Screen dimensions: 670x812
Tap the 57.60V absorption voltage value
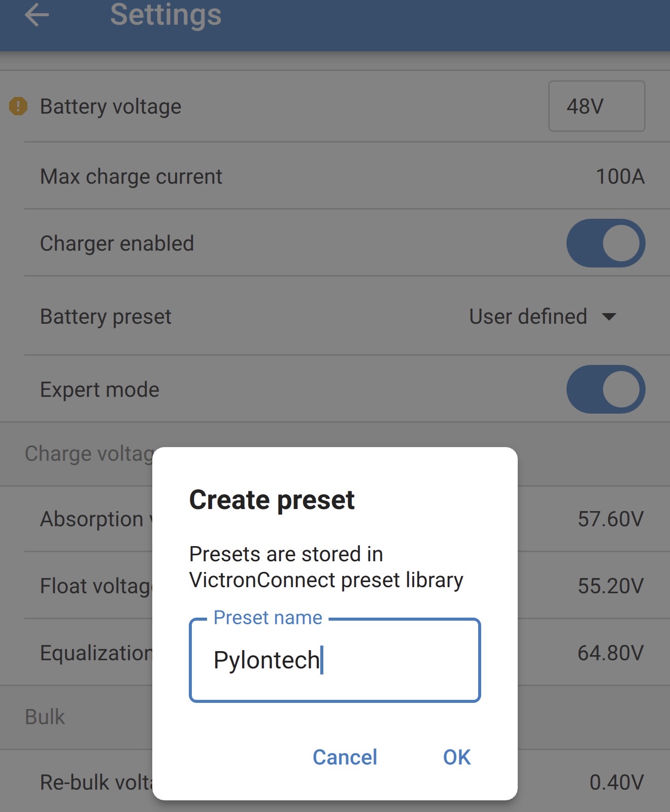point(610,519)
